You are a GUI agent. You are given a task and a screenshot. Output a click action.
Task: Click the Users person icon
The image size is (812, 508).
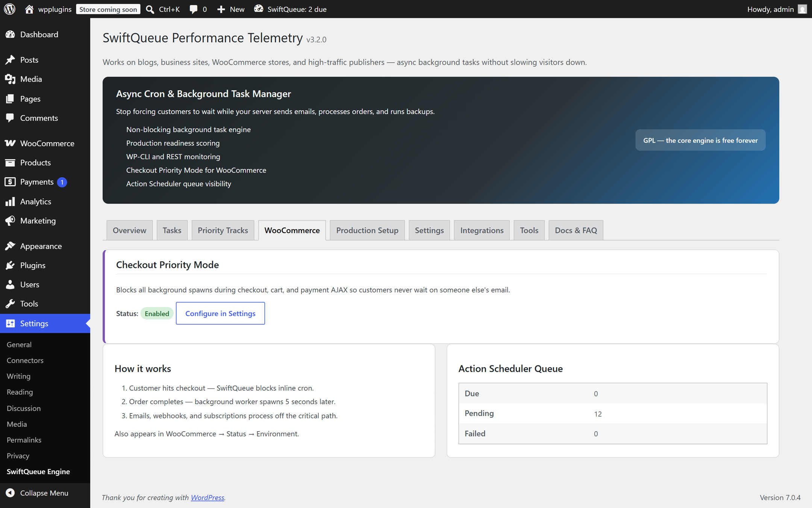pos(10,284)
